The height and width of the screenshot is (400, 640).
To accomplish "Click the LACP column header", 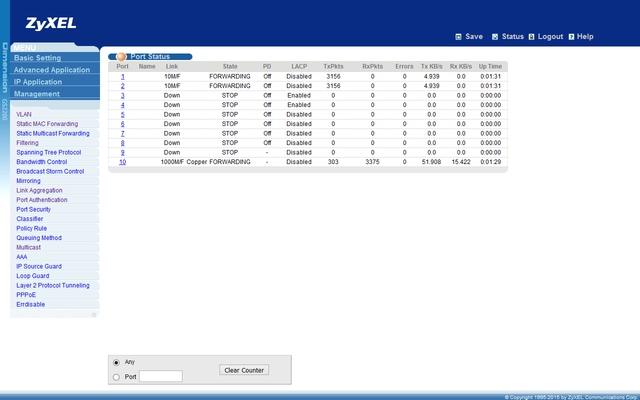I will (299, 67).
